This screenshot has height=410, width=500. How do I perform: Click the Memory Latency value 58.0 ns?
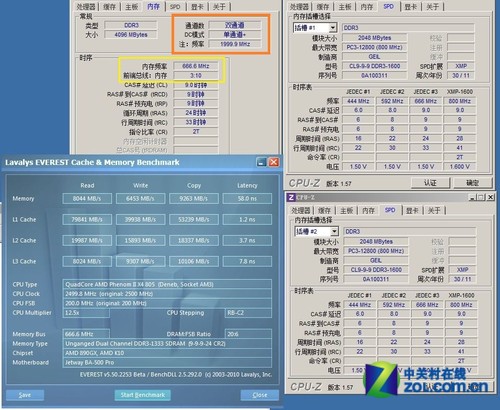(247, 199)
